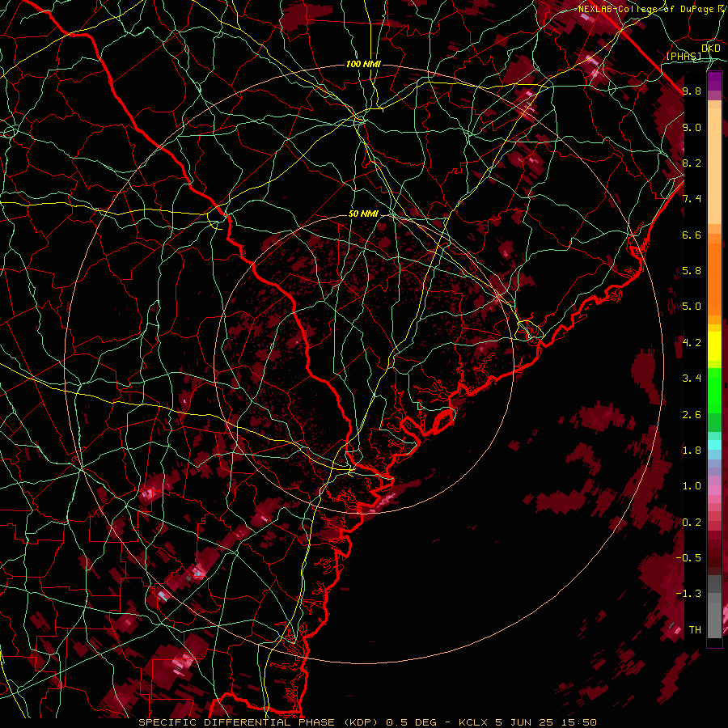The image size is (728, 728).
Task: Click the -0.5 value on color scale
Action: (688, 558)
